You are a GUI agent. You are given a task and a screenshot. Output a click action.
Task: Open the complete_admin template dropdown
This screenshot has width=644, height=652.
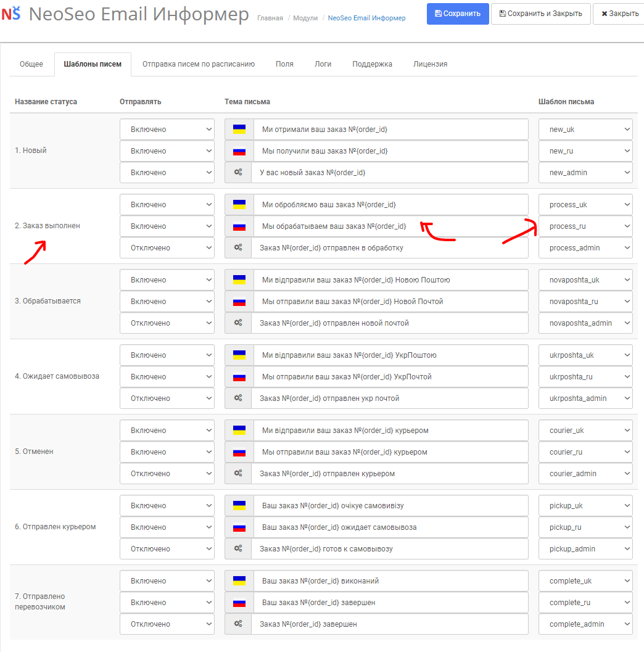(x=585, y=624)
